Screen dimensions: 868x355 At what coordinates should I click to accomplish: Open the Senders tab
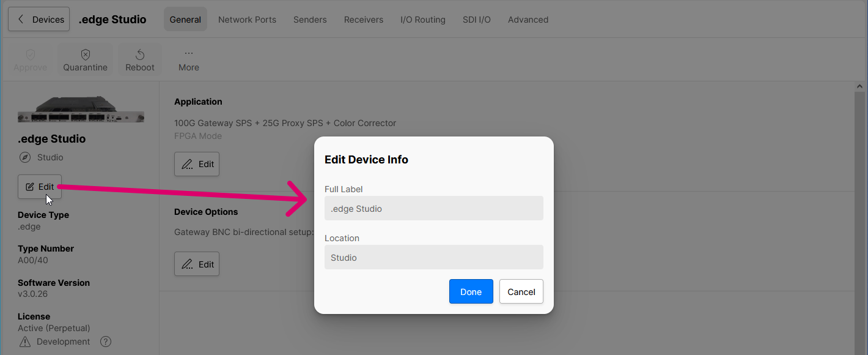tap(310, 20)
